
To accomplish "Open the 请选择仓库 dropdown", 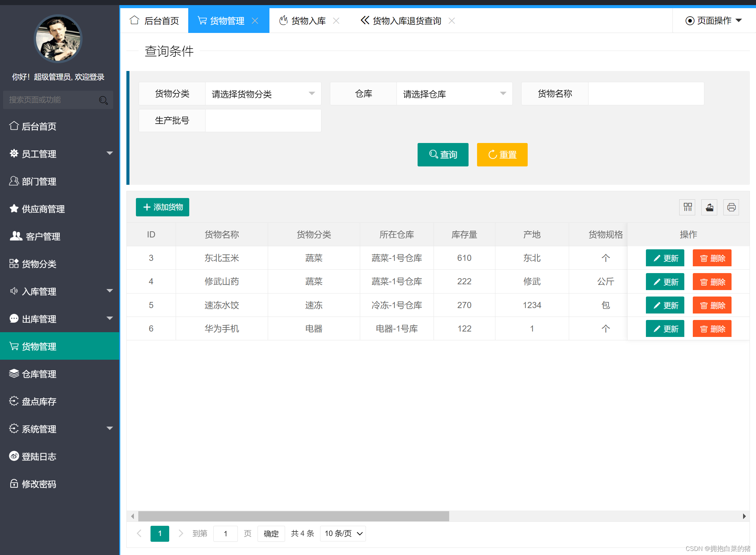I will (454, 94).
